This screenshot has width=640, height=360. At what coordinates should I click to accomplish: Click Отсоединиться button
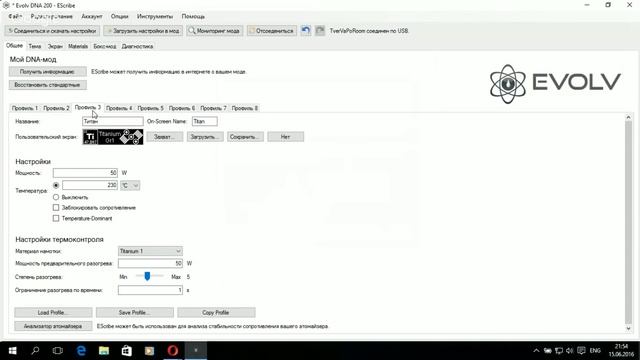click(272, 31)
